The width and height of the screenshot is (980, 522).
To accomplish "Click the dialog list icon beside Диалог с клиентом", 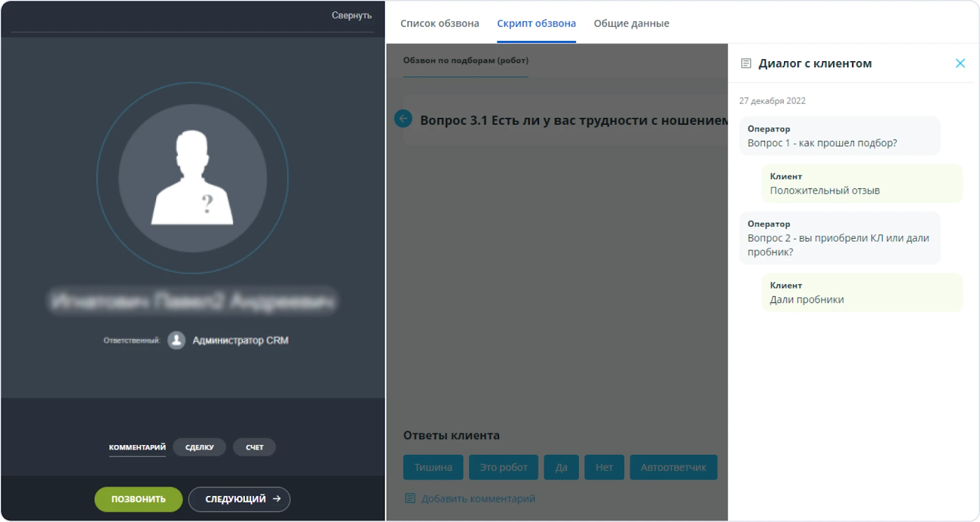I will tap(746, 63).
